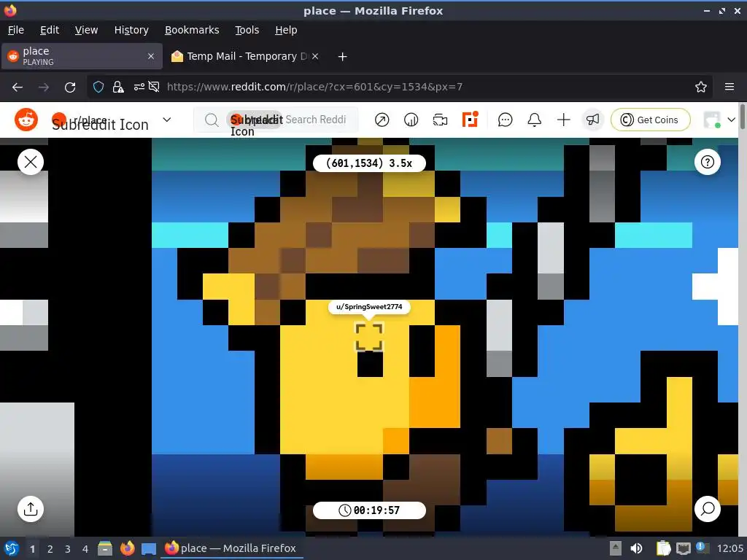The image size is (747, 560).
Task: Share the canvas via upload icon
Action: coord(31,509)
